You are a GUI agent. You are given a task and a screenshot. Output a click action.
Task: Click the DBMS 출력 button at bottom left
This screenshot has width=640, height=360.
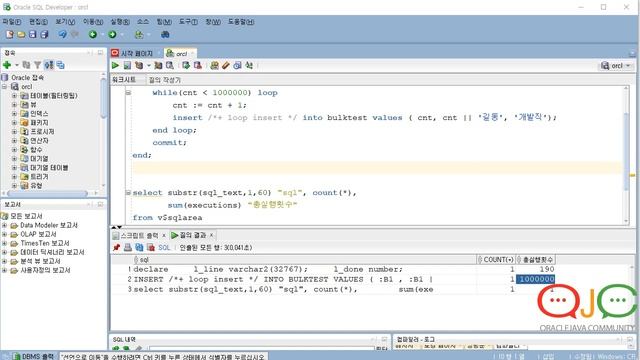click(x=33, y=356)
